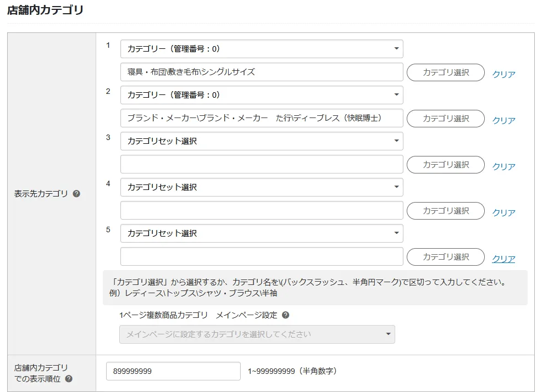This screenshot has width=537, height=392.
Task: Open row 1 カテゴリー（管理番号：0） dropdown
Action: (x=262, y=49)
